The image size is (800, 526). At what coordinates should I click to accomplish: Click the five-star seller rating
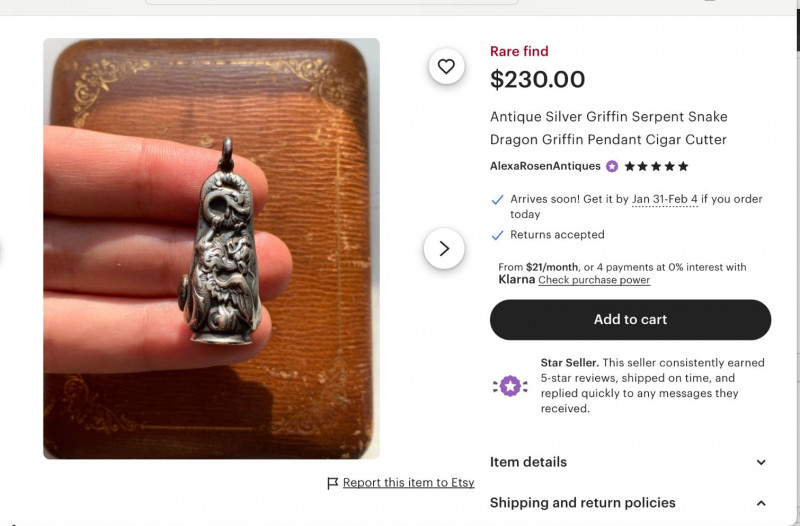[x=657, y=166]
